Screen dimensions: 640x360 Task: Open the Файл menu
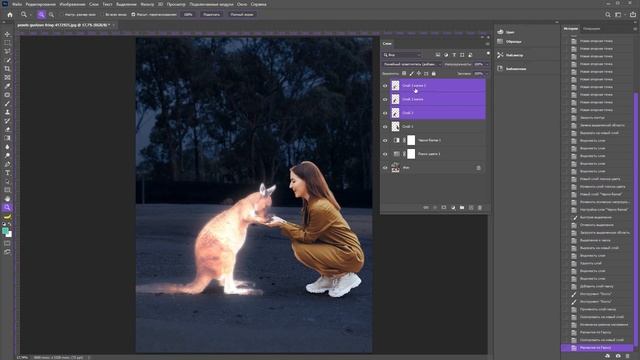point(17,4)
